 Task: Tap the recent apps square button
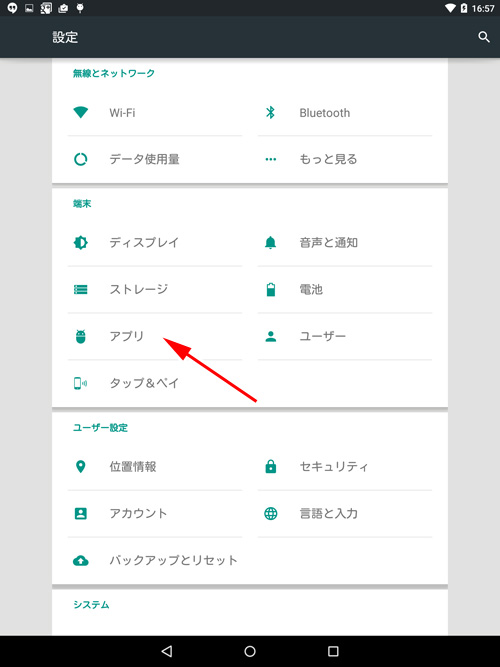coord(333,651)
